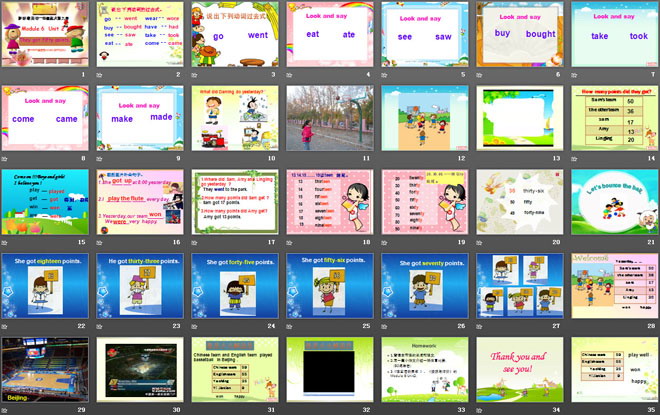
Task: Click the animation star icon under slide 18
Action: pos(289,242)
